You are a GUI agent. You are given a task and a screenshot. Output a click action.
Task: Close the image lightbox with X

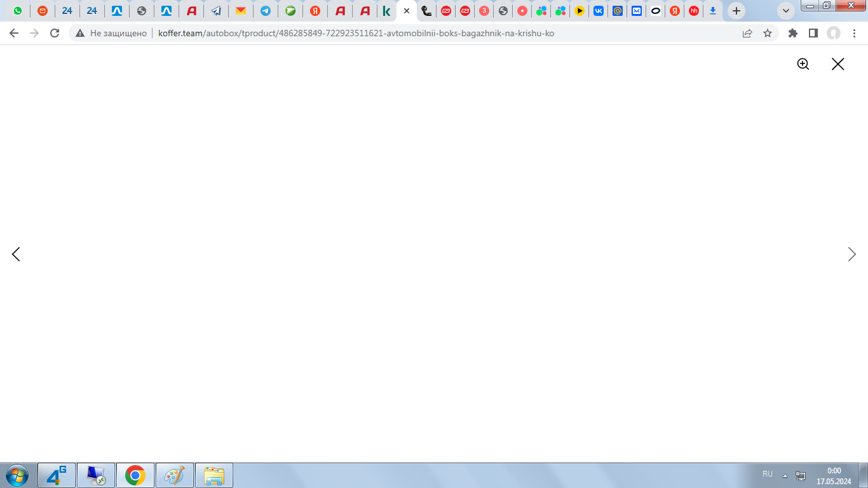pos(837,64)
